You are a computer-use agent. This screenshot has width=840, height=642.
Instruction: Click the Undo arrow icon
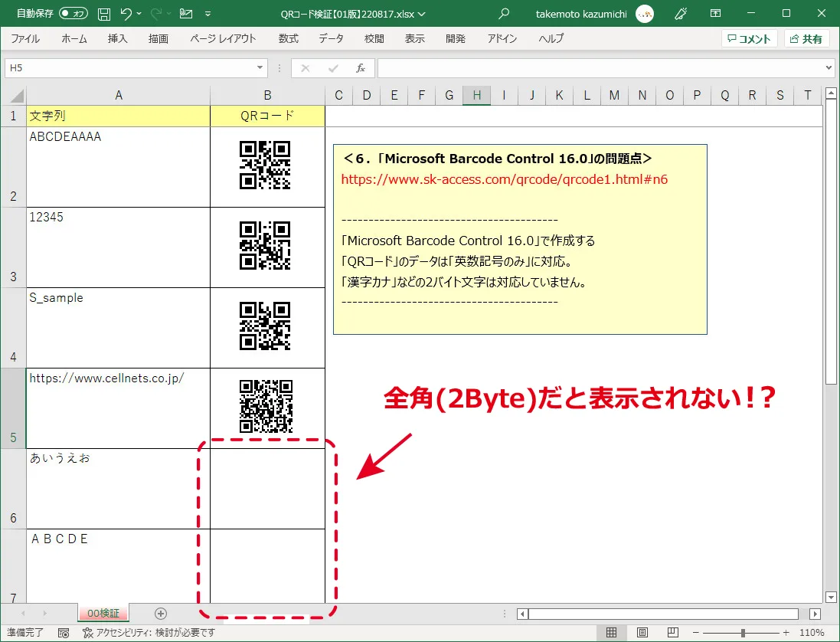click(126, 14)
